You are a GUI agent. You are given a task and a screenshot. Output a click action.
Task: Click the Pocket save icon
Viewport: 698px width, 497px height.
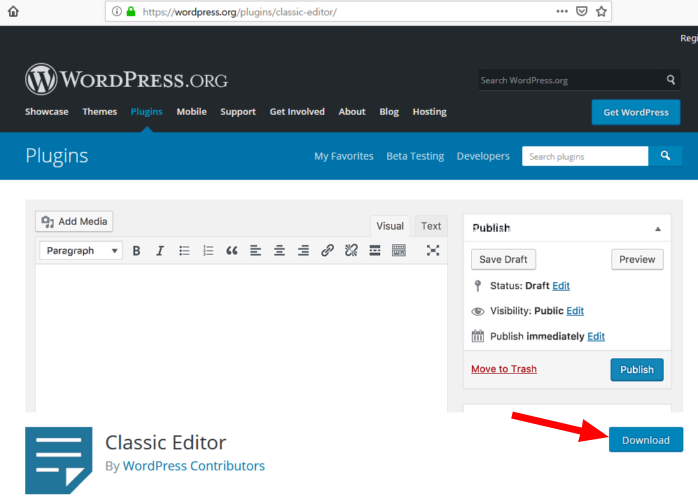(581, 12)
